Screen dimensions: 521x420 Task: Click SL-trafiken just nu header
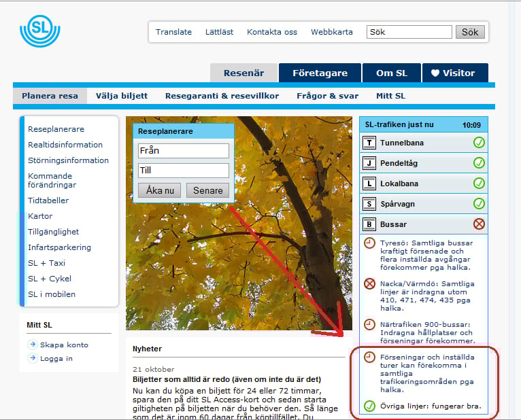(x=424, y=125)
